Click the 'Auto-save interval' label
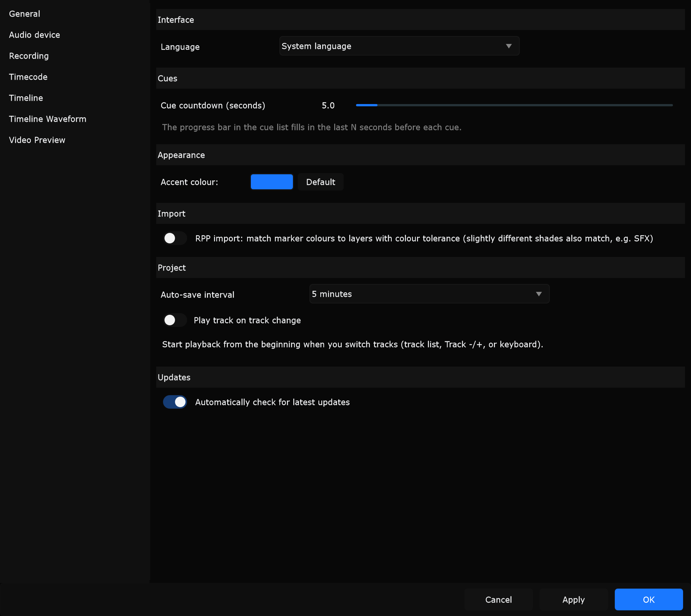Screen dimensions: 691x616 click(x=198, y=295)
